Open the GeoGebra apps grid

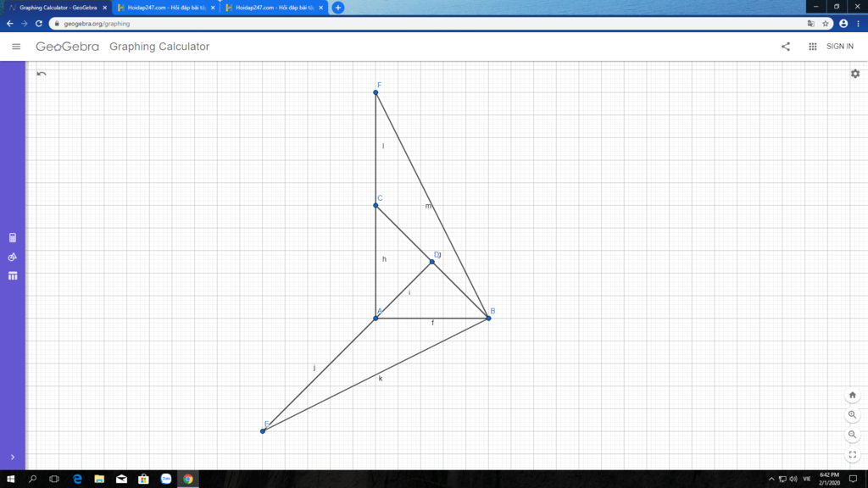click(812, 47)
